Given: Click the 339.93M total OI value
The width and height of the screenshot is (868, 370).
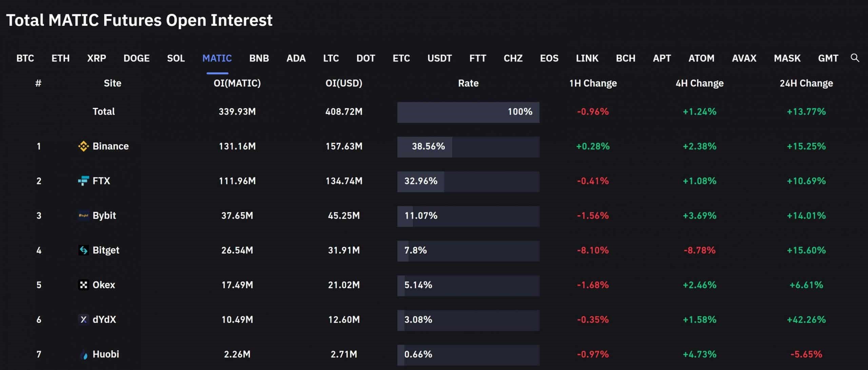Looking at the screenshot, I should (x=237, y=112).
